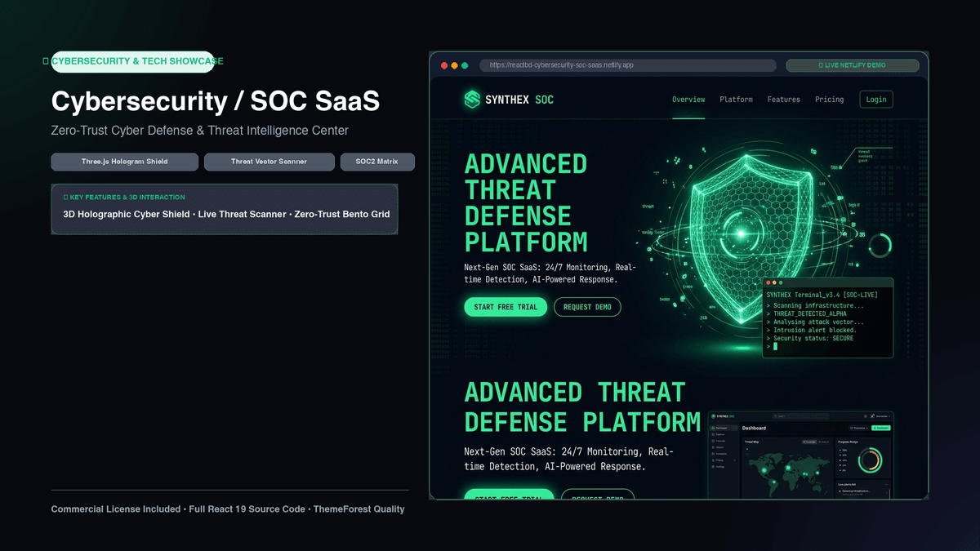
Task: Go to the Platform nav item
Action: point(736,100)
